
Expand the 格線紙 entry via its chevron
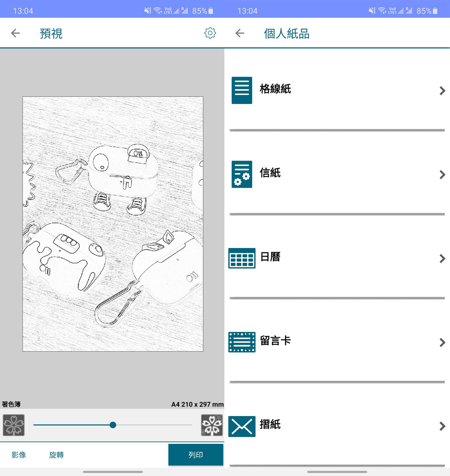(442, 91)
